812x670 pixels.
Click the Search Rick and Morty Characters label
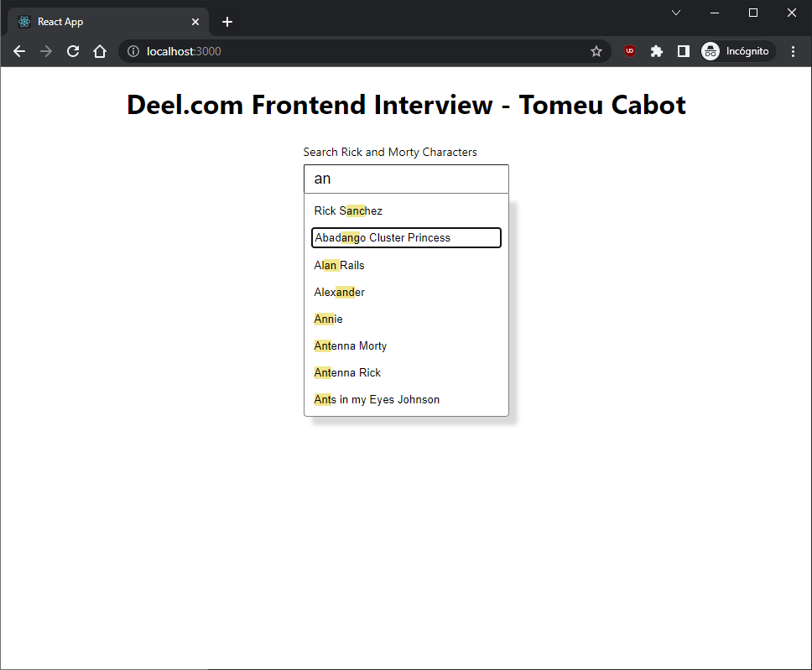pyautogui.click(x=390, y=153)
